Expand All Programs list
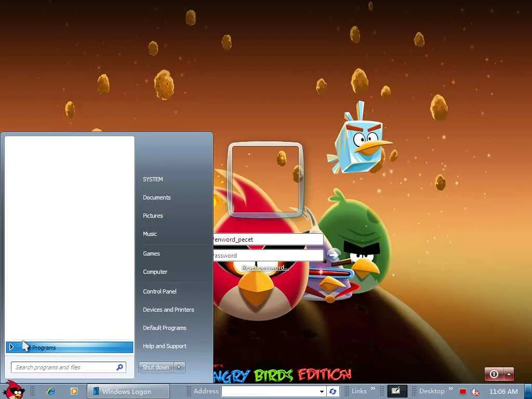Image resolution: width=532 pixels, height=399 pixels. (70, 347)
